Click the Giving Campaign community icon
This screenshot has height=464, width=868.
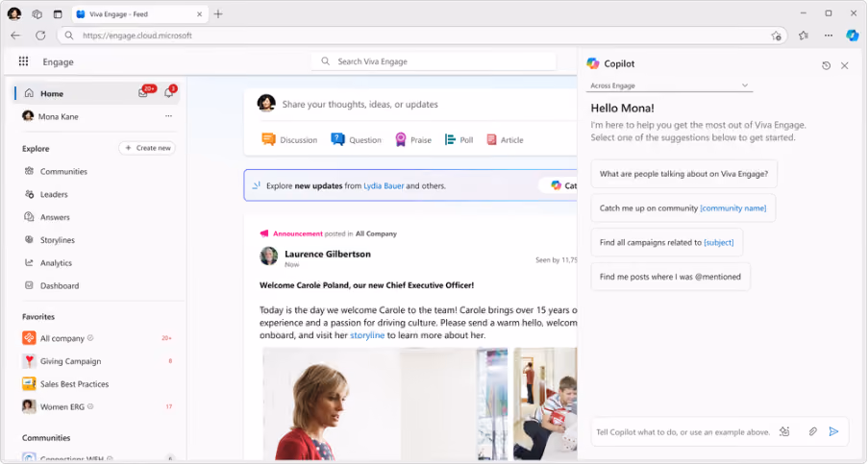tap(29, 360)
